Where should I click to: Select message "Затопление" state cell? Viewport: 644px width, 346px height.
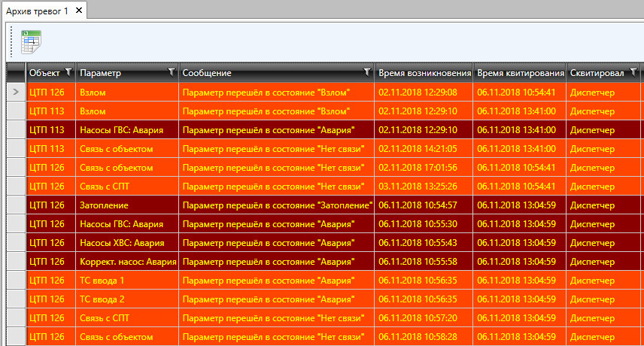[x=278, y=205]
